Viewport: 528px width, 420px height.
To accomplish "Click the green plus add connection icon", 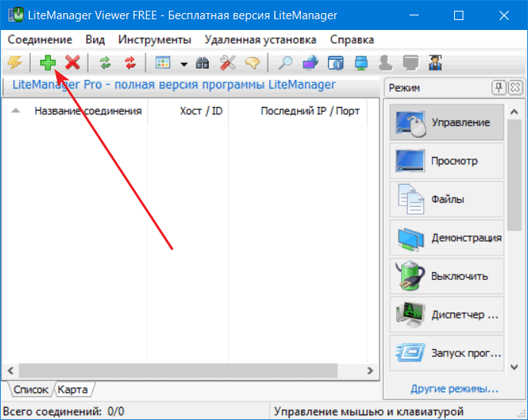I will (48, 63).
